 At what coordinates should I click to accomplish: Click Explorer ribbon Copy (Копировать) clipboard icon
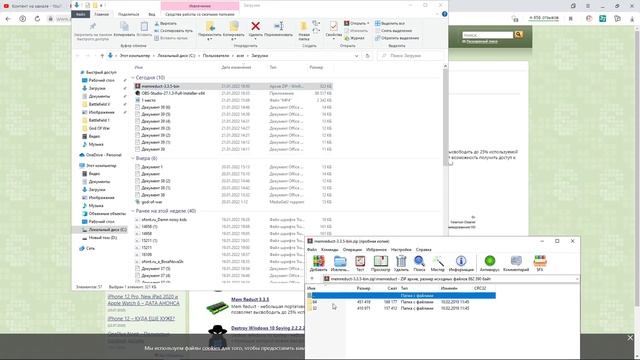pos(124,27)
